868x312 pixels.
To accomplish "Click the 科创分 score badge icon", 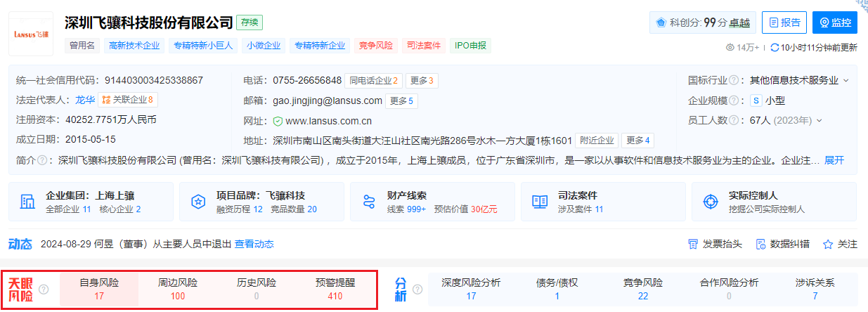I will (661, 22).
